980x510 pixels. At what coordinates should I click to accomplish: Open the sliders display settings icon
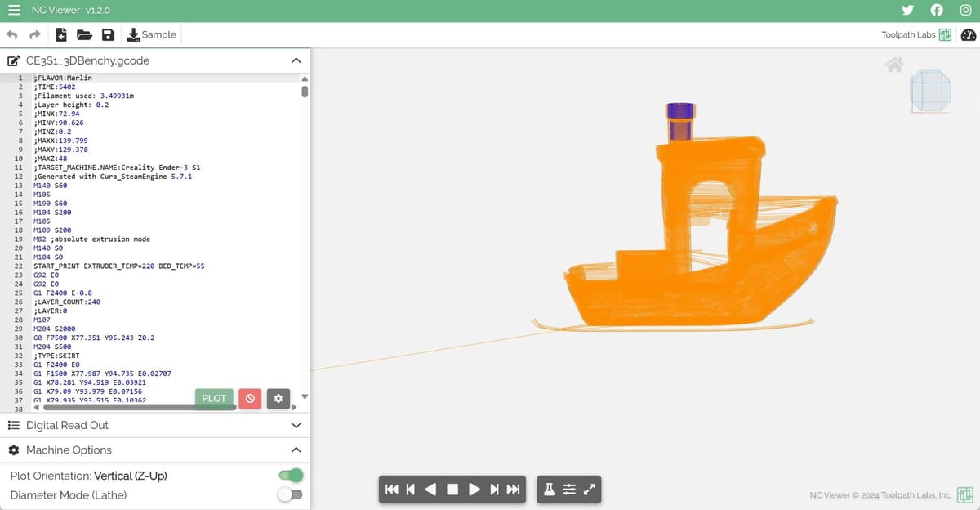tap(569, 490)
